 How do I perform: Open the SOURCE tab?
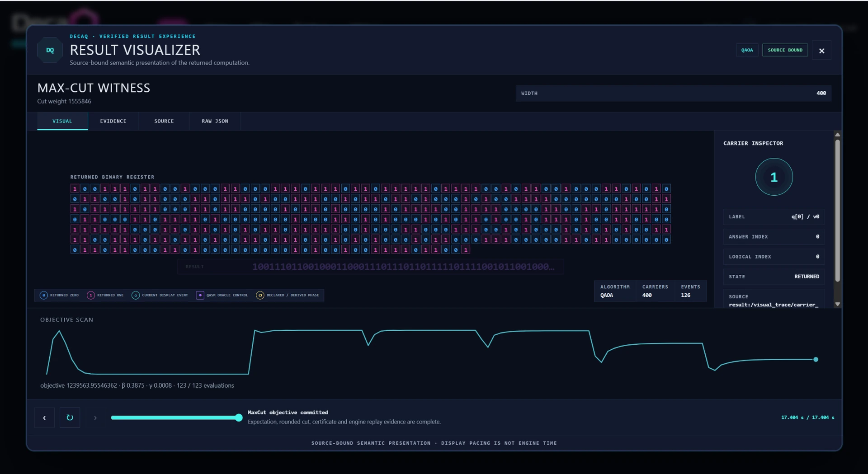pyautogui.click(x=164, y=121)
